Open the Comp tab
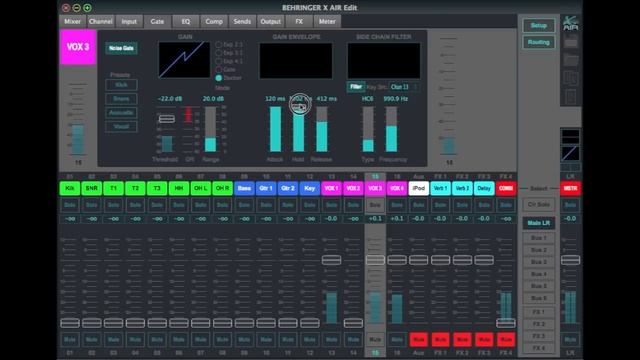The width and height of the screenshot is (640, 360). (x=214, y=22)
